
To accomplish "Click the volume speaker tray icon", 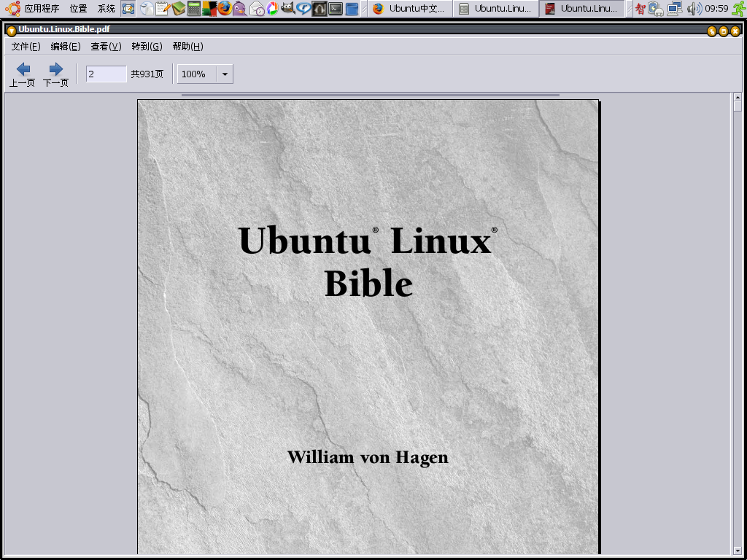I will tap(694, 8).
